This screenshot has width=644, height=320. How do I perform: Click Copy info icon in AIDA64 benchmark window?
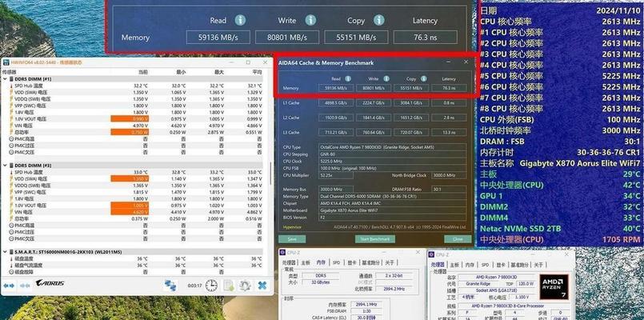tap(423, 79)
